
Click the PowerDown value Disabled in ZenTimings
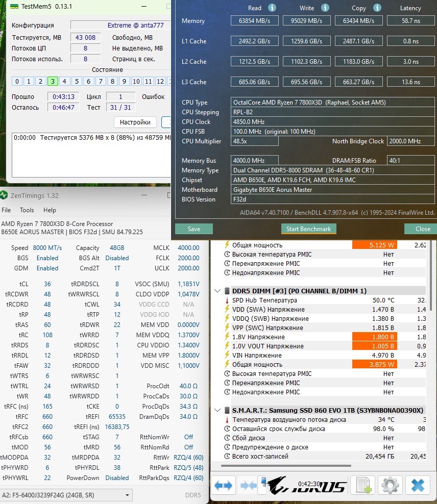(117, 477)
